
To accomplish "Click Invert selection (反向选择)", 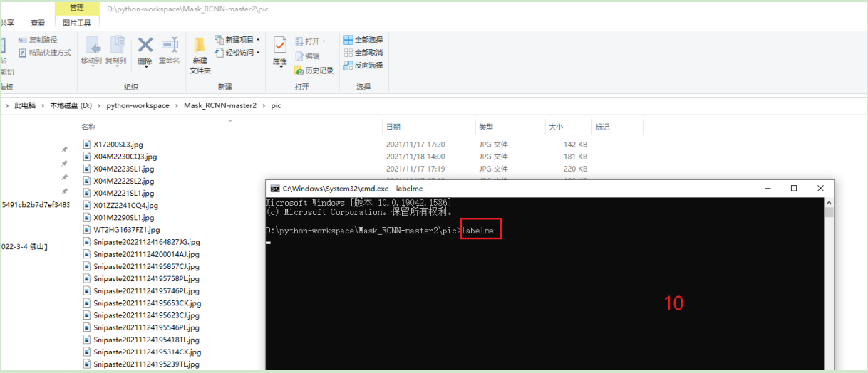I will pyautogui.click(x=363, y=65).
